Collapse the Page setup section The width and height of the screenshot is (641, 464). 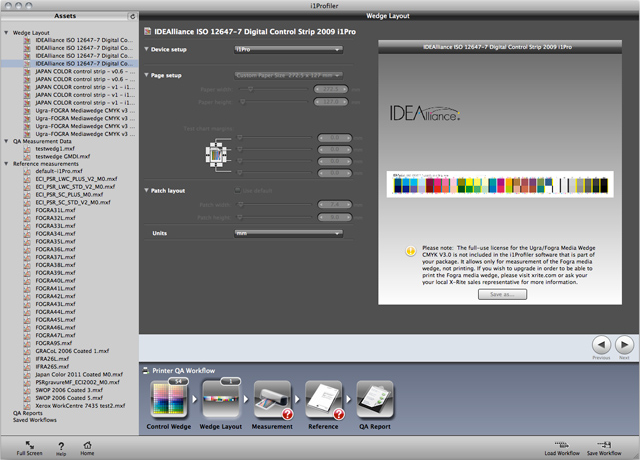click(x=143, y=75)
